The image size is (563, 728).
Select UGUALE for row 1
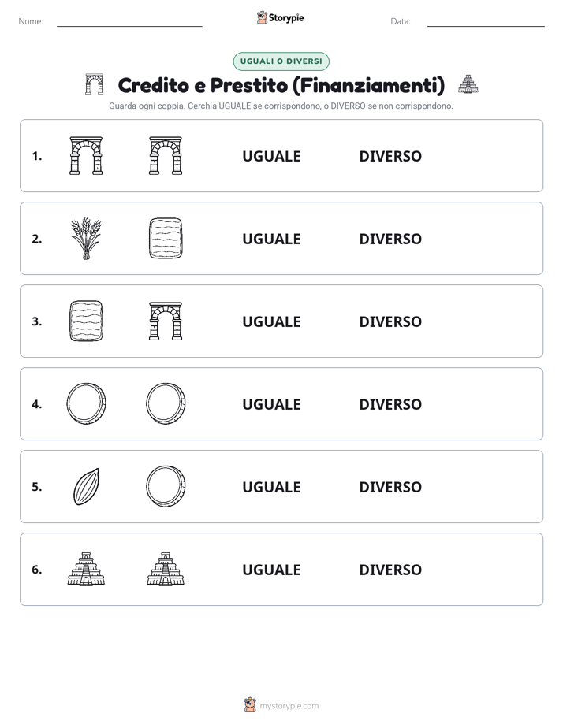(x=272, y=156)
